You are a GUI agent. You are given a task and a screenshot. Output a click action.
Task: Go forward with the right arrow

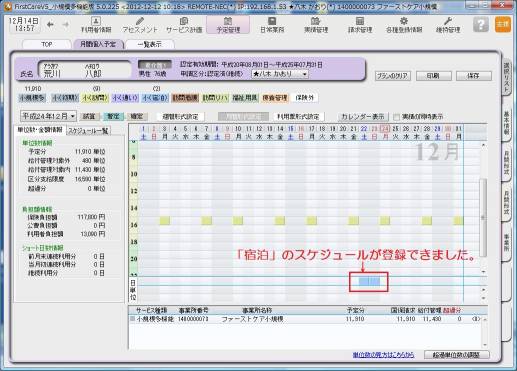[x=66, y=24]
